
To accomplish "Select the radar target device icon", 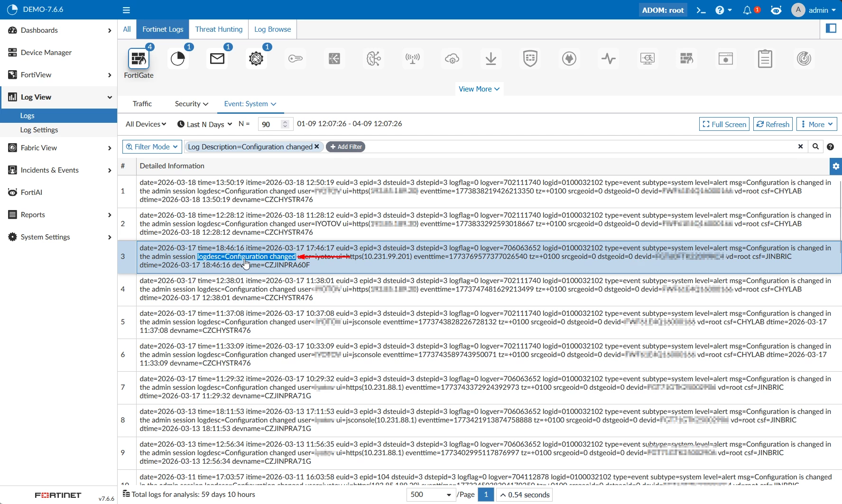I will click(804, 59).
